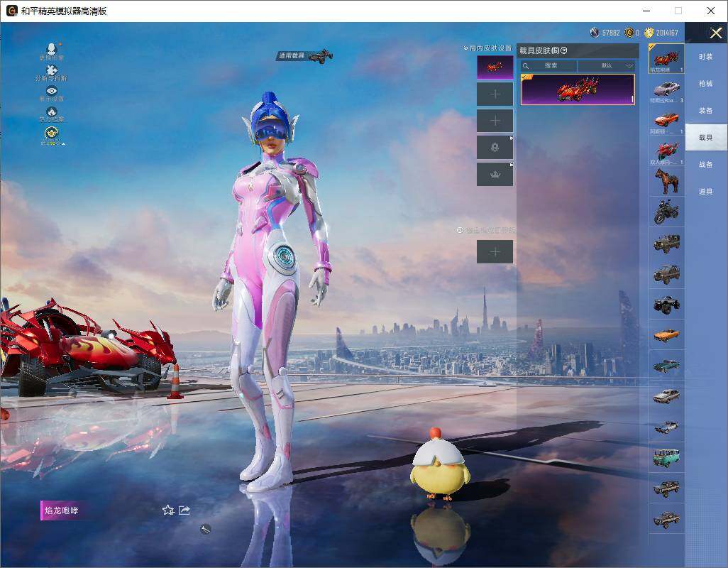
Task: Click the silver currency icon showing 57882
Action: point(595,32)
